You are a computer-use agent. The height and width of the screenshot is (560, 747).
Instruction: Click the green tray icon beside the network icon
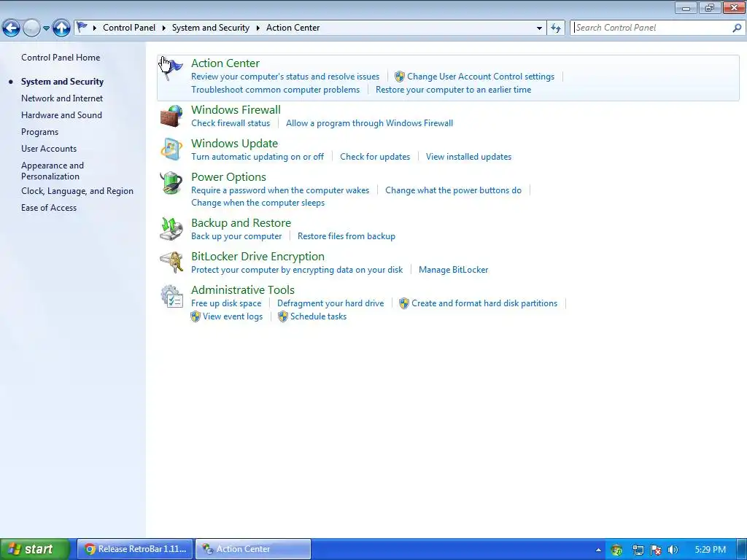(616, 550)
